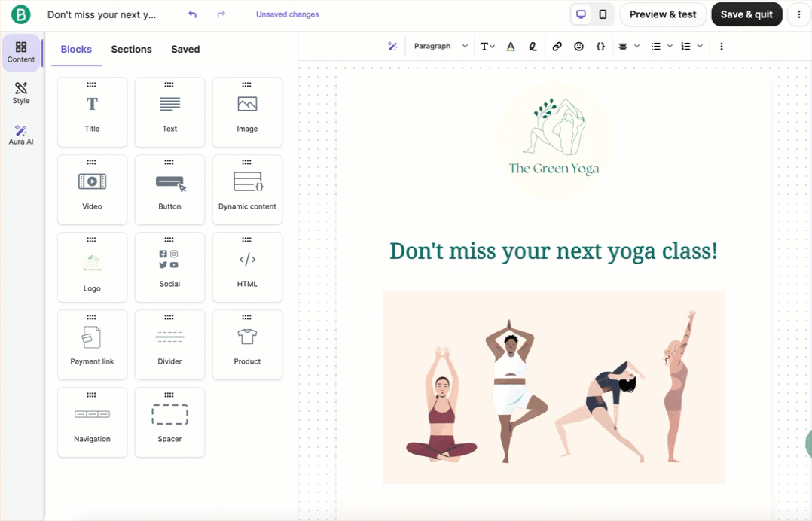The image size is (812, 521).
Task: Expand the bulleted list options
Action: (x=662, y=47)
